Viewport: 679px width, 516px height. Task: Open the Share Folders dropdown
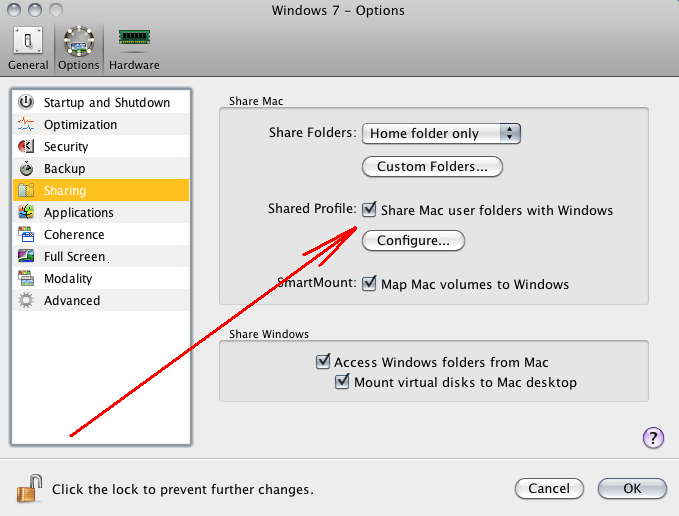(x=441, y=133)
